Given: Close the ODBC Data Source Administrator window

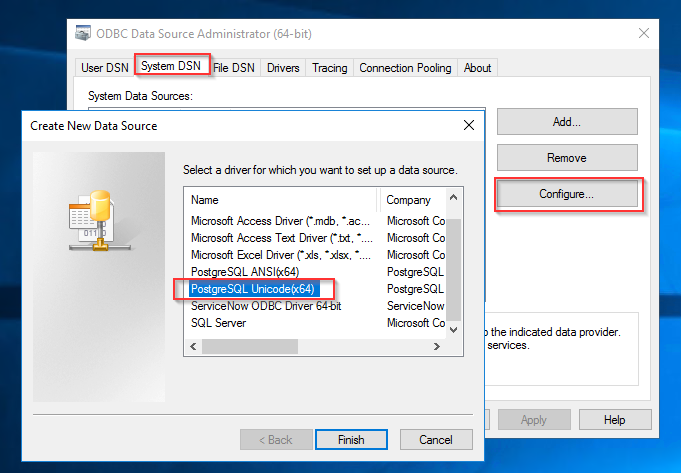Looking at the screenshot, I should [x=644, y=33].
